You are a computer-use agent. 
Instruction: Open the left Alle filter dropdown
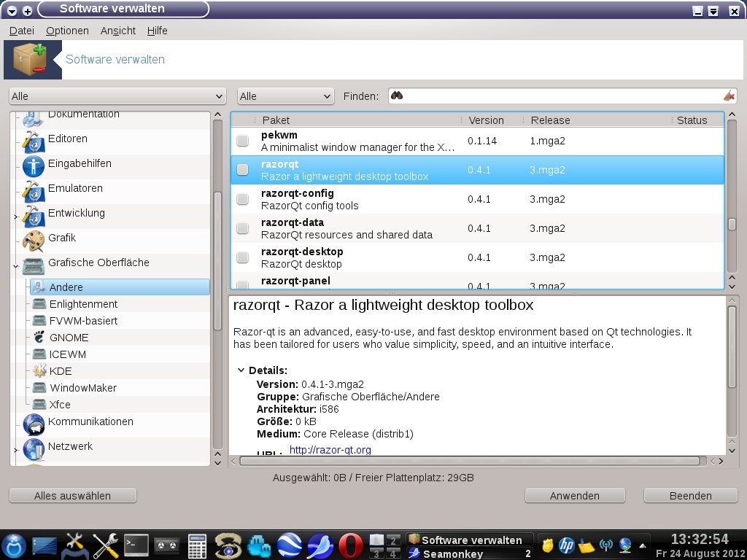[117, 96]
